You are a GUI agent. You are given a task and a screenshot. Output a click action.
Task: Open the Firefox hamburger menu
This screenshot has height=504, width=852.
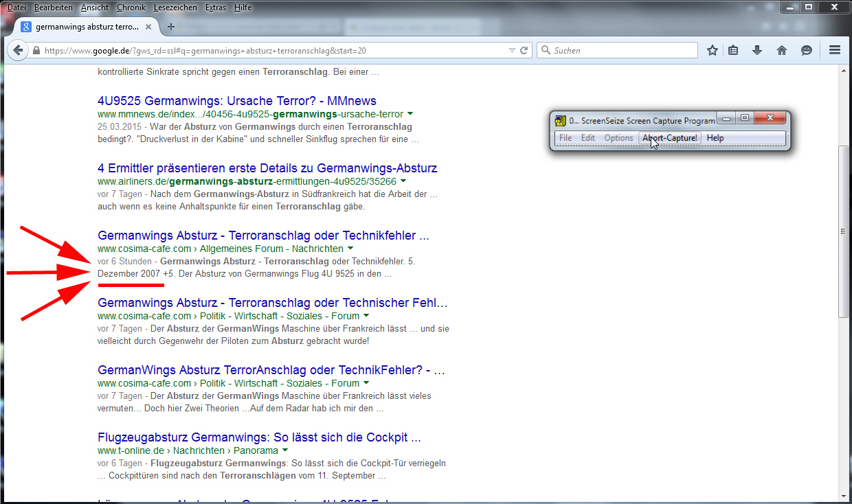[x=835, y=51]
